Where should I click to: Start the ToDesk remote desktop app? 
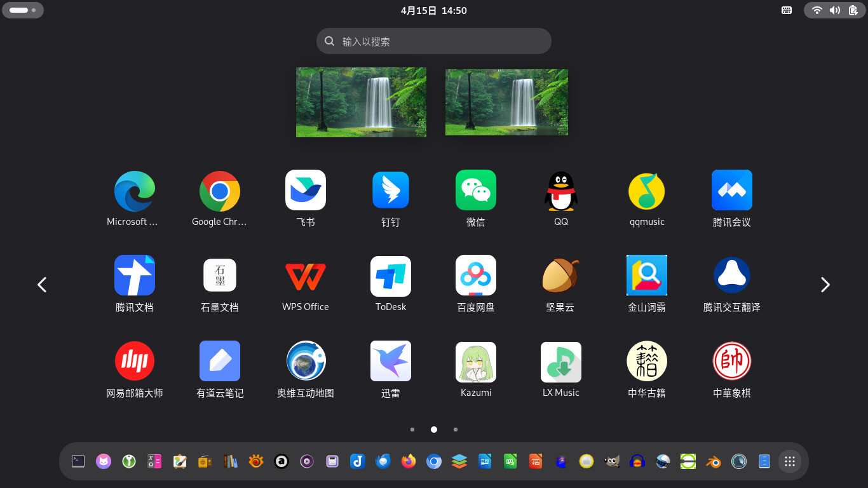click(x=390, y=276)
